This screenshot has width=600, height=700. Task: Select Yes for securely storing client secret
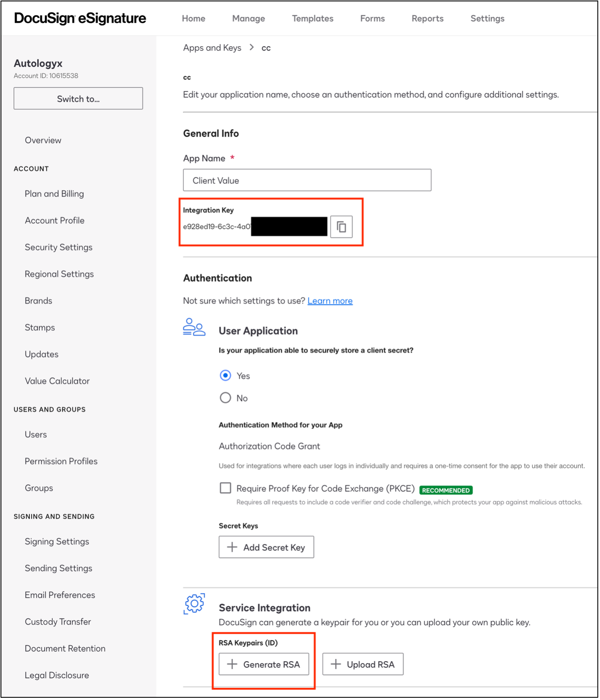[x=226, y=376]
